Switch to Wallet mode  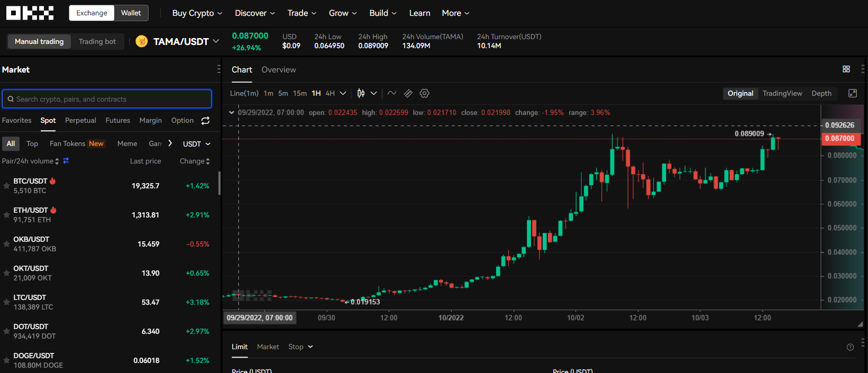pos(131,13)
